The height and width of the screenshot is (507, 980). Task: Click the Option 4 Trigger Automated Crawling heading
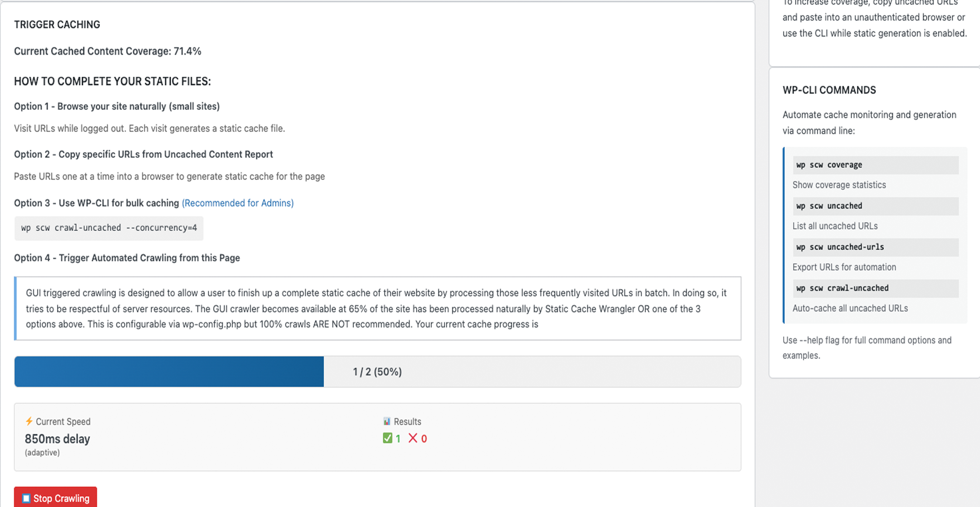pos(127,258)
